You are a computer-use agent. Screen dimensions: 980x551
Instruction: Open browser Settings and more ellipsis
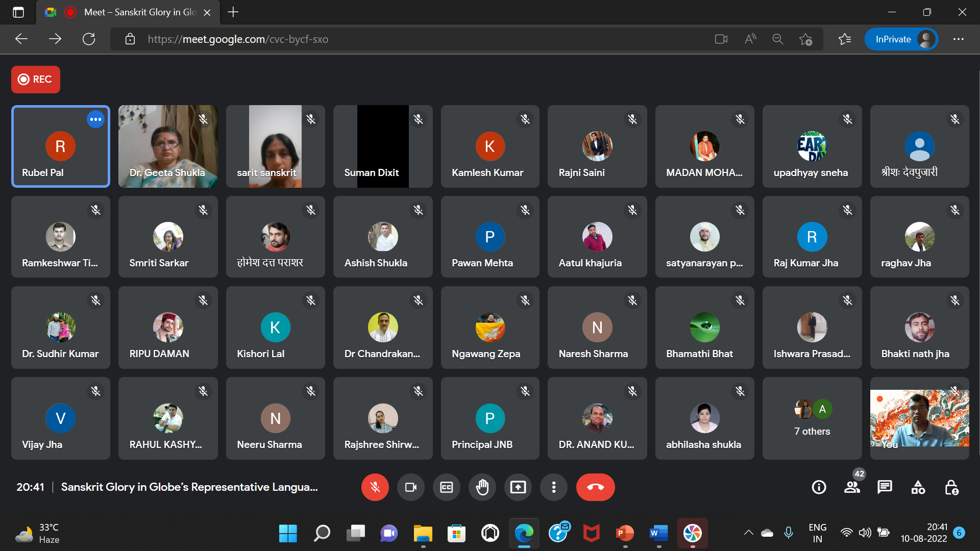point(958,39)
